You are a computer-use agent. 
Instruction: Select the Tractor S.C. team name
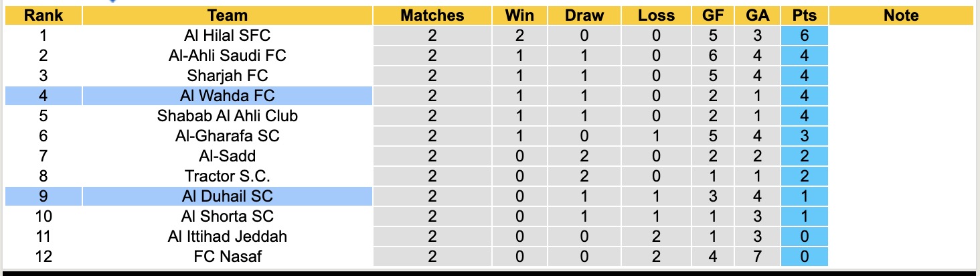tap(228, 176)
